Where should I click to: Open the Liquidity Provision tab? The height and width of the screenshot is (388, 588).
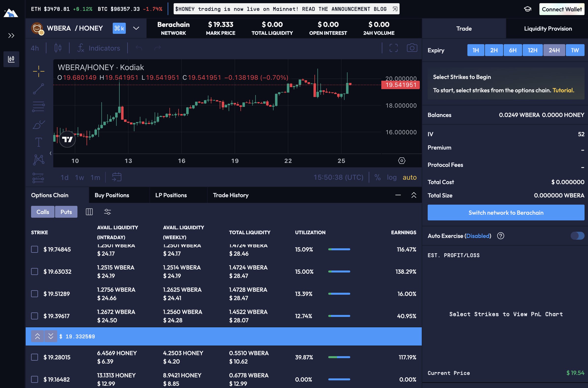click(x=548, y=28)
